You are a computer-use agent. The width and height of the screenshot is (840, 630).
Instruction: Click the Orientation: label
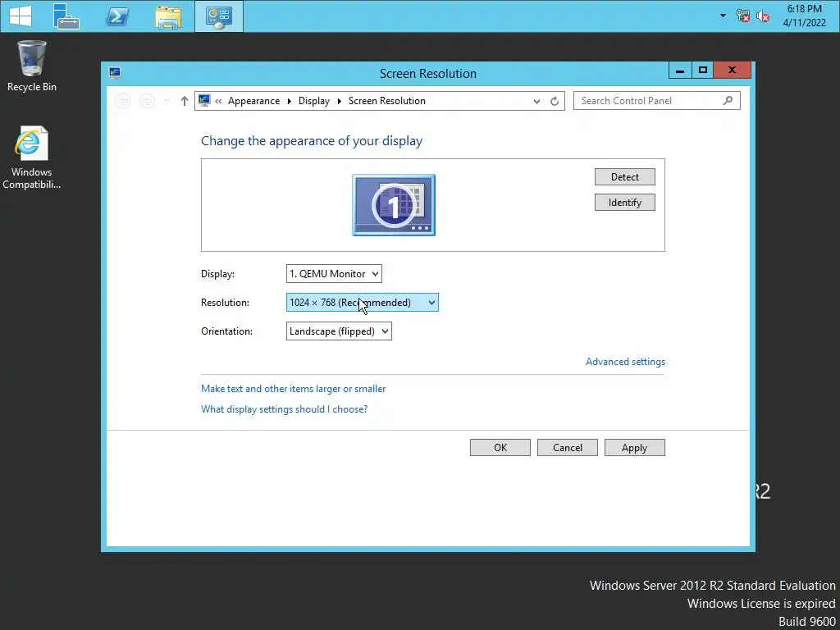click(x=226, y=331)
